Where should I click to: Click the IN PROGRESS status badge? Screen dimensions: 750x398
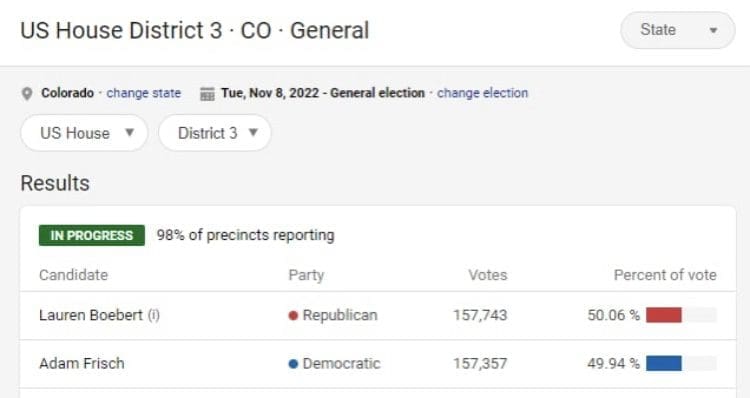[92, 235]
